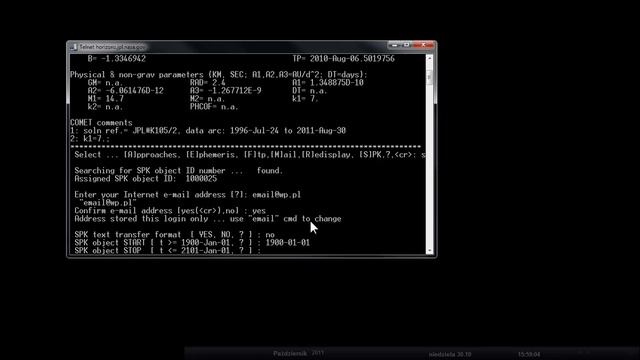Maximize the Telnet window

pyautogui.click(x=406, y=45)
